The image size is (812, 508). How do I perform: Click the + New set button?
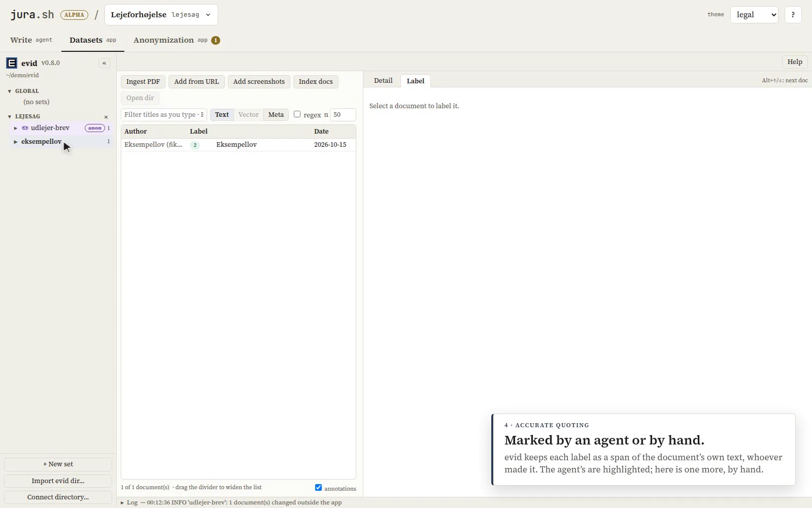coord(58,464)
